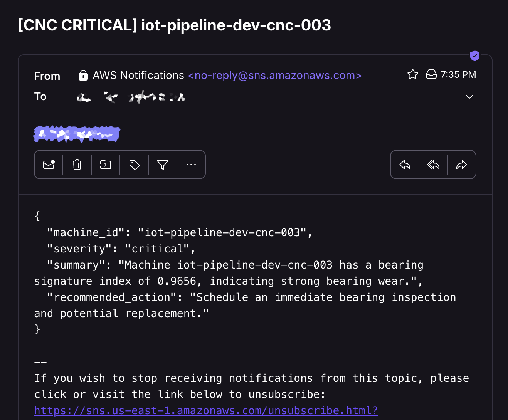
Task: Click the purple verified shield badge
Action: (x=475, y=56)
